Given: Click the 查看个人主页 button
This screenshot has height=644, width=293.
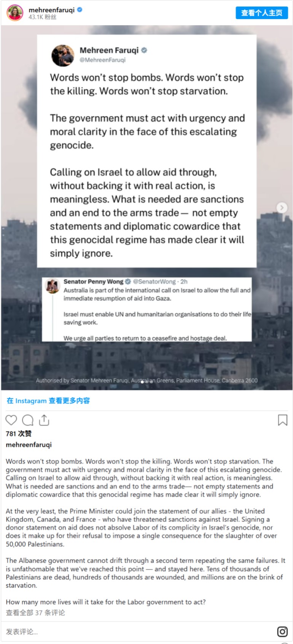Looking at the screenshot, I should coord(262,13).
